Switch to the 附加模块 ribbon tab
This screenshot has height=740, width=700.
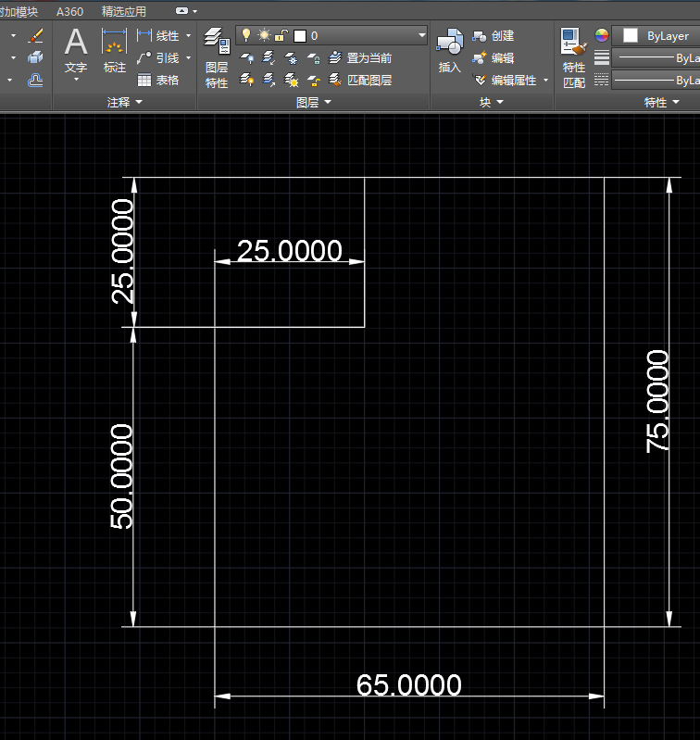pyautogui.click(x=19, y=12)
